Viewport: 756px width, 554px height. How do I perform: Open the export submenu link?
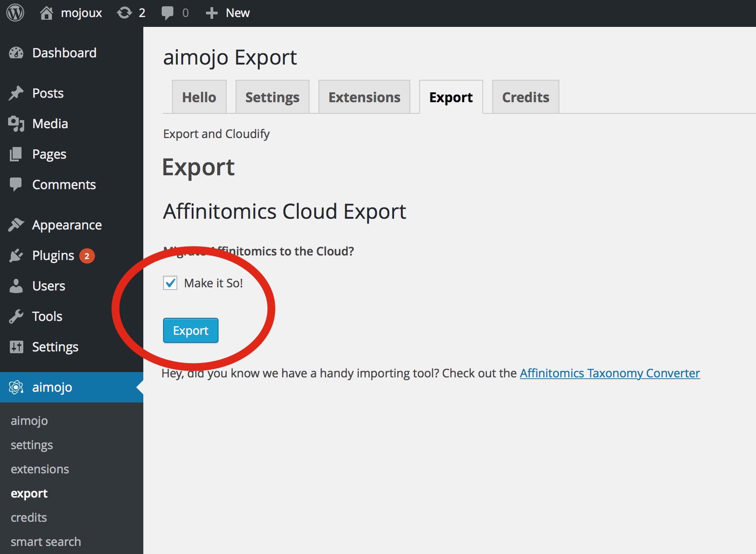29,493
